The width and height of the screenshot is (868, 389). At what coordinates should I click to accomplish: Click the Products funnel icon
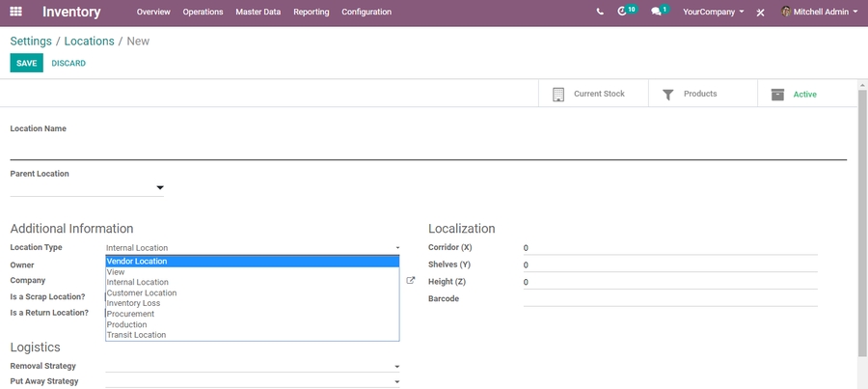(x=668, y=95)
